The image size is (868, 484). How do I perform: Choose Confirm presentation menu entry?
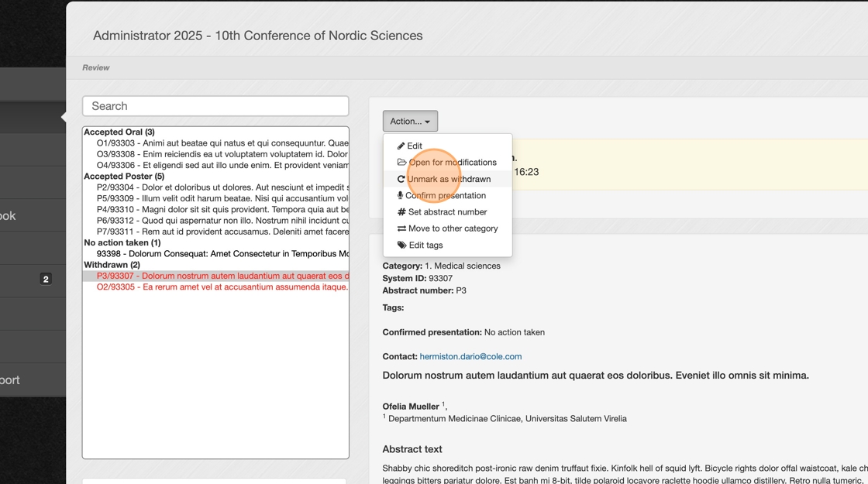pyautogui.click(x=447, y=195)
